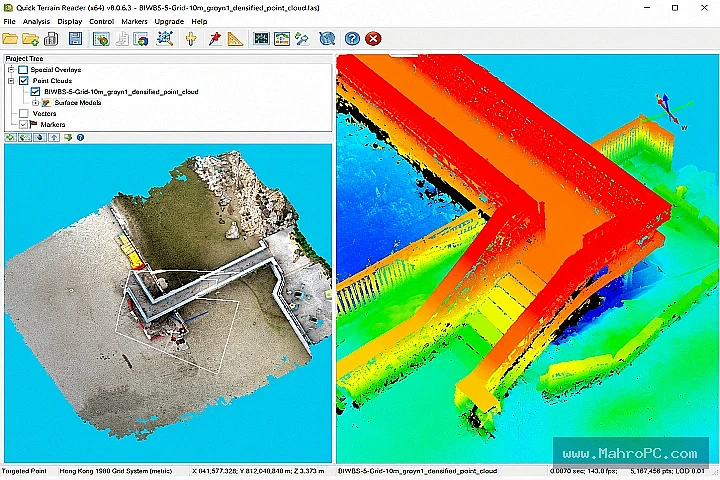720x480 pixels.
Task: Click the white view frustum outline in overview map
Action: (x=177, y=322)
